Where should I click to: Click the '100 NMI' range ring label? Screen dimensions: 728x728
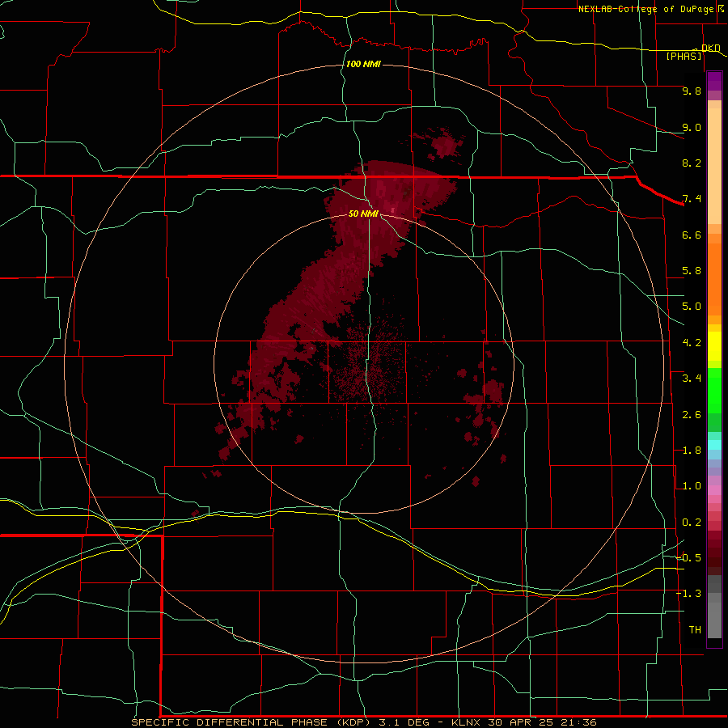363,64
